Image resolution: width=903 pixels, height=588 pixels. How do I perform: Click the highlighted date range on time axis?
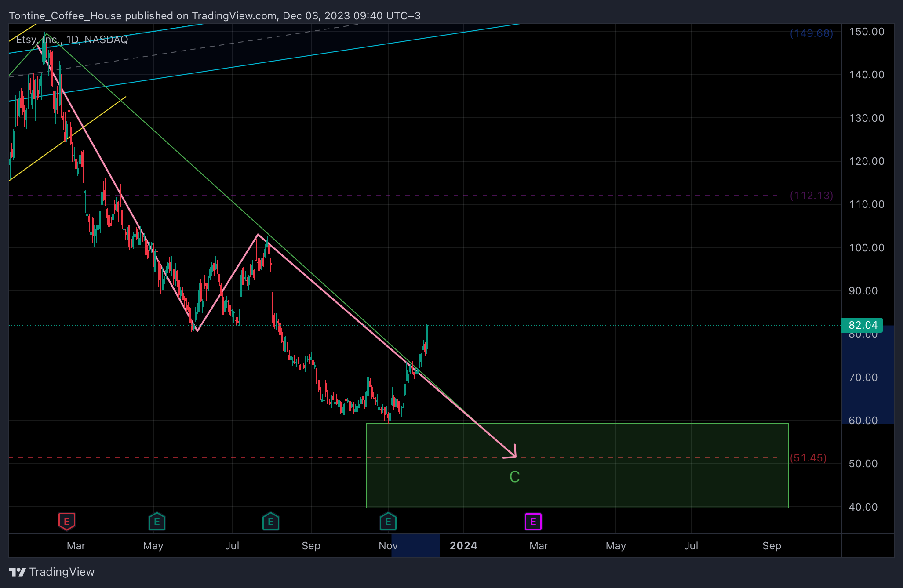tap(415, 545)
